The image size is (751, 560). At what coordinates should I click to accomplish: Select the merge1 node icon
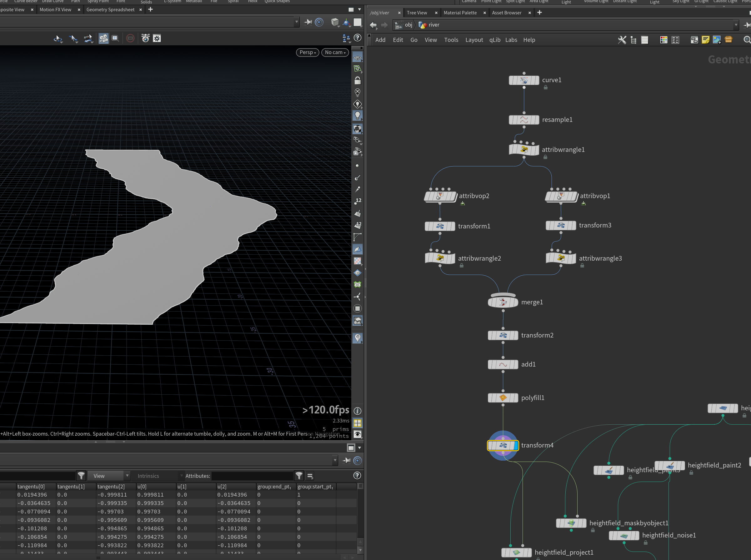503,302
